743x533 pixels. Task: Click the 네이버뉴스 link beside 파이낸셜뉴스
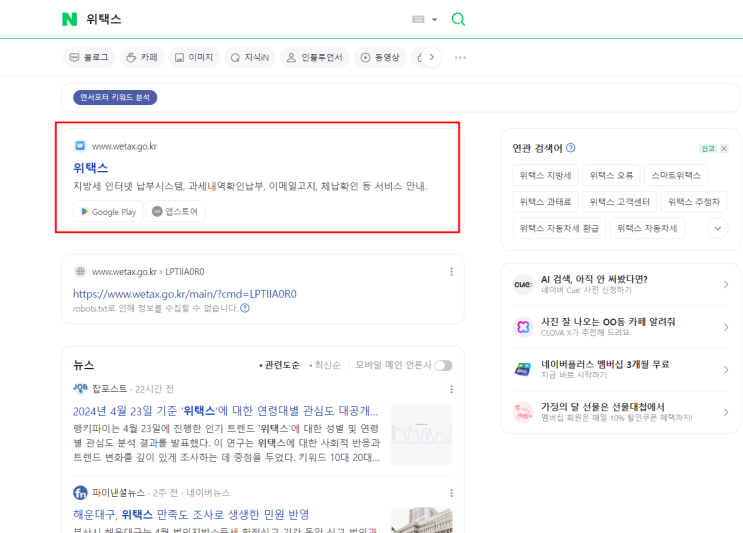pyautogui.click(x=208, y=493)
